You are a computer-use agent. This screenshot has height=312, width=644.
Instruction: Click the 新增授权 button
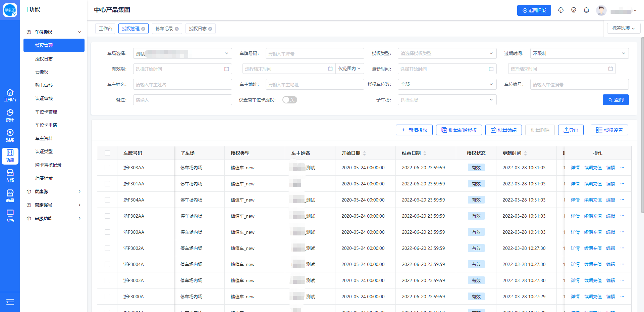[x=414, y=130]
